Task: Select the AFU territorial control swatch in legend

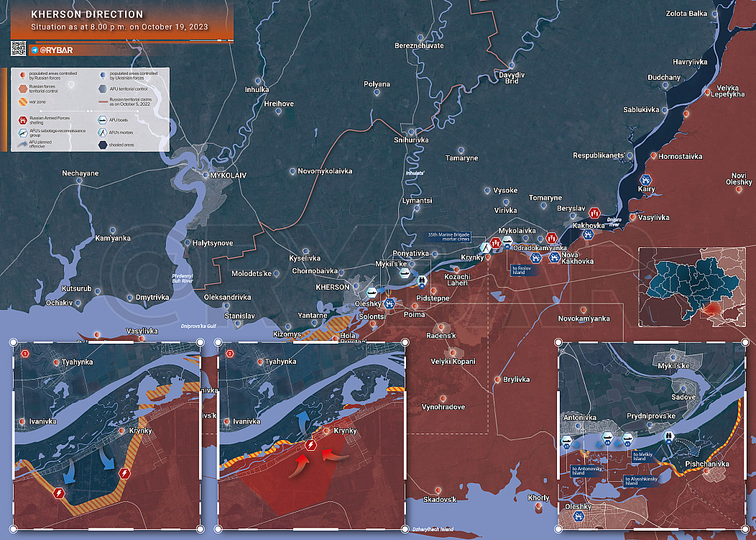Action: point(103,88)
